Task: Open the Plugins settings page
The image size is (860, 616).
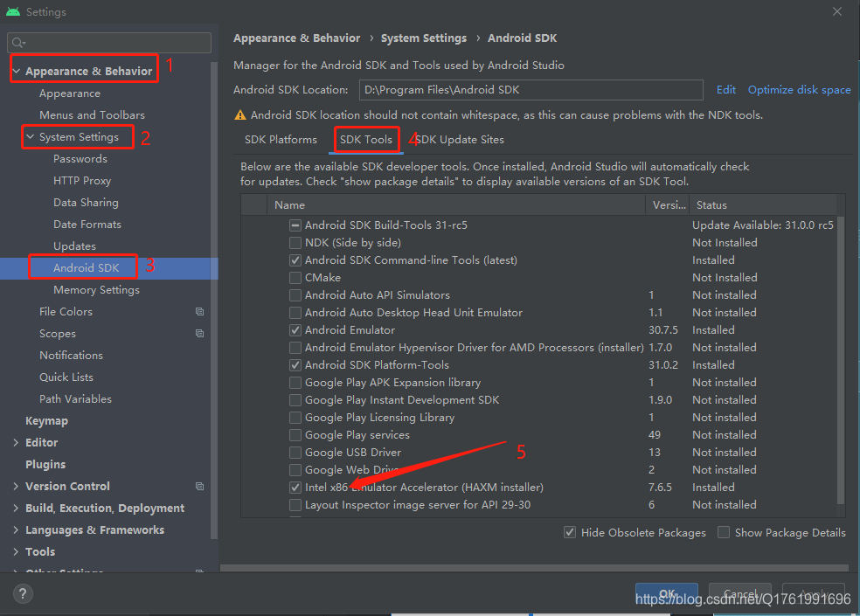Action: (45, 465)
